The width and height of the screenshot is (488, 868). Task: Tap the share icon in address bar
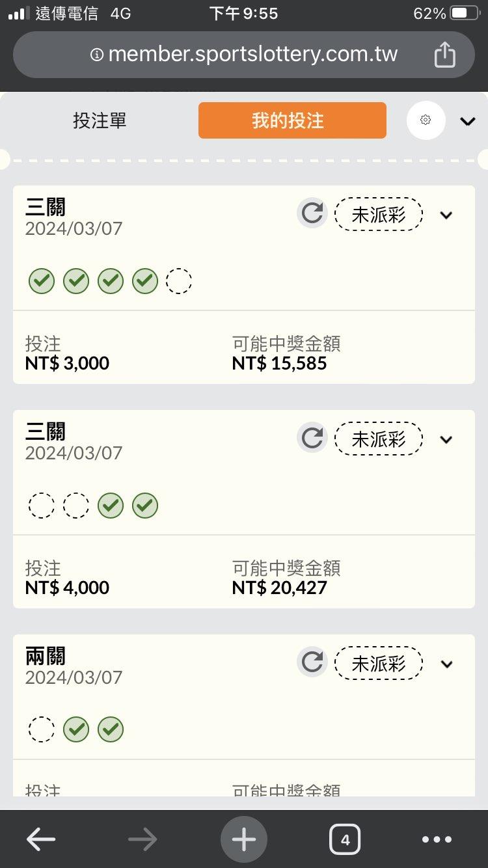[x=444, y=55]
